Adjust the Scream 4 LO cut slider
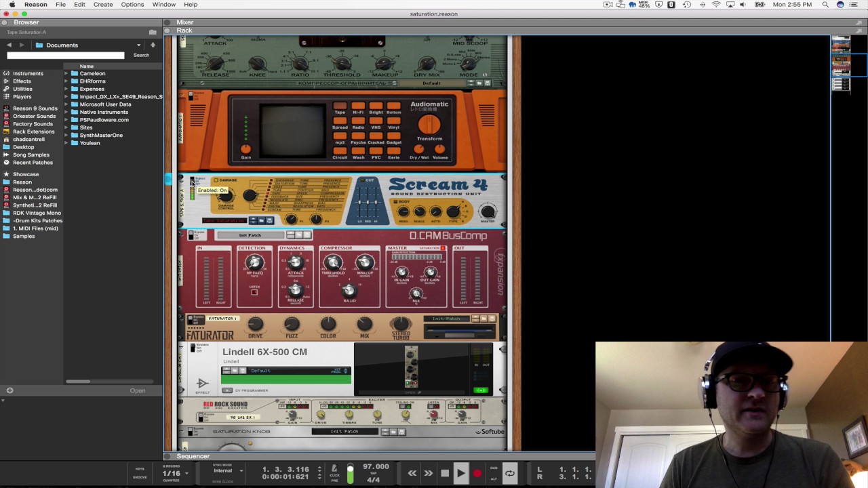This screenshot has height=488, width=868. click(x=360, y=201)
